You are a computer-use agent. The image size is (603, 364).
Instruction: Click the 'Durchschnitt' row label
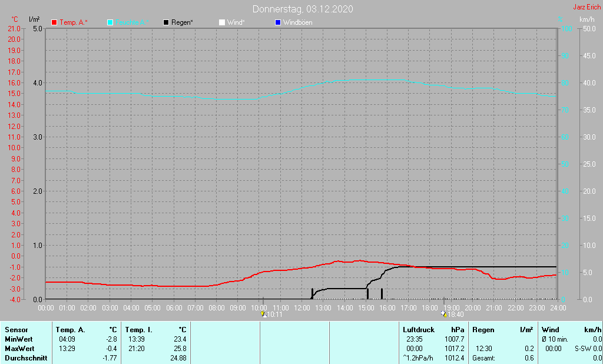coord(26,358)
